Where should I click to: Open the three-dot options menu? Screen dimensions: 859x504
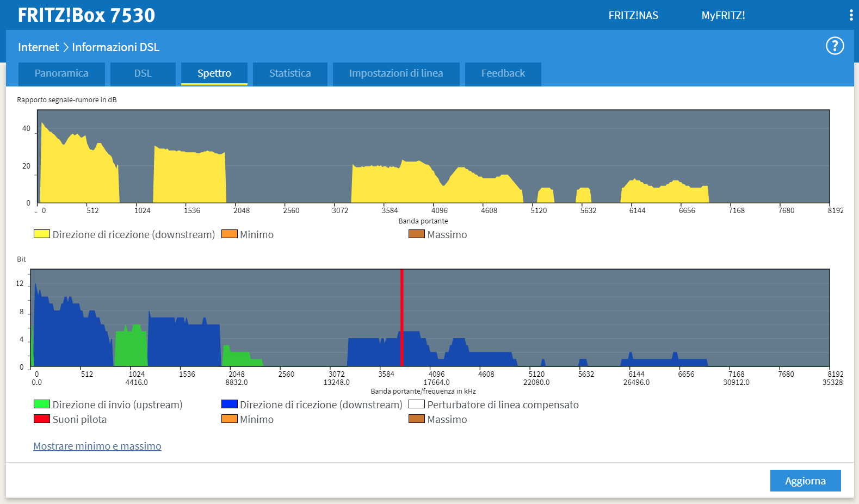tap(851, 15)
